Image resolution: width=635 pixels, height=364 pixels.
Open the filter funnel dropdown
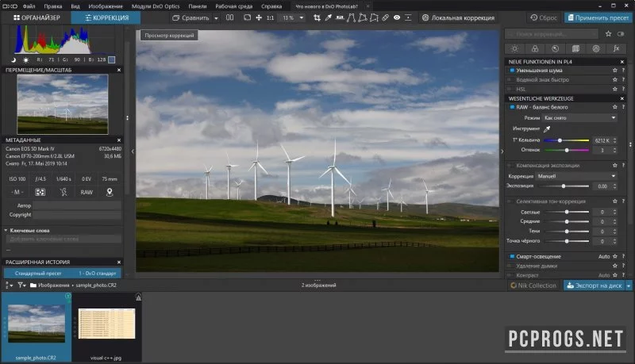[x=21, y=285]
